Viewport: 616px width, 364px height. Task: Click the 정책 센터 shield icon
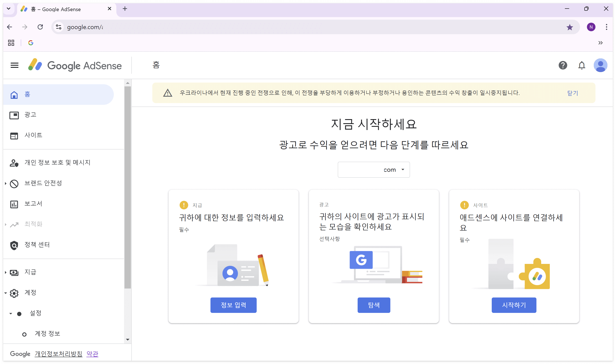(x=14, y=245)
